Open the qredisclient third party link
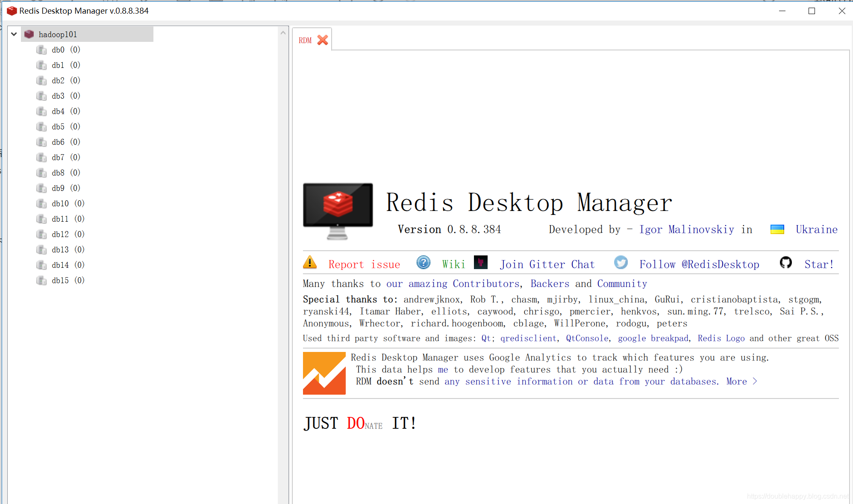 [529, 338]
